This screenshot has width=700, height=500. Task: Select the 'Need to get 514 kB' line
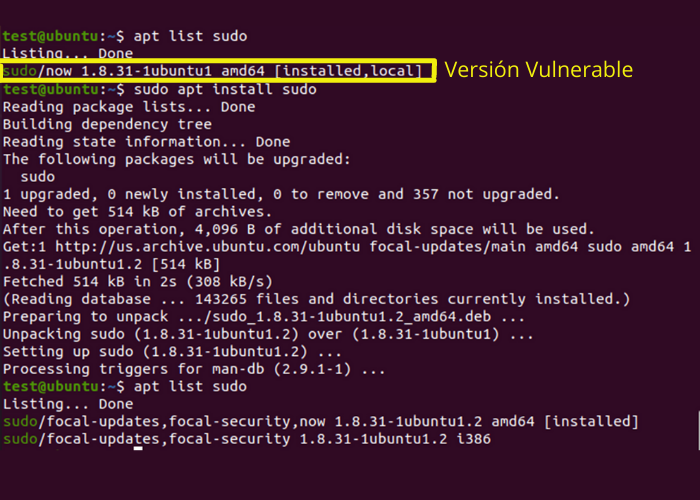pyautogui.click(x=137, y=212)
